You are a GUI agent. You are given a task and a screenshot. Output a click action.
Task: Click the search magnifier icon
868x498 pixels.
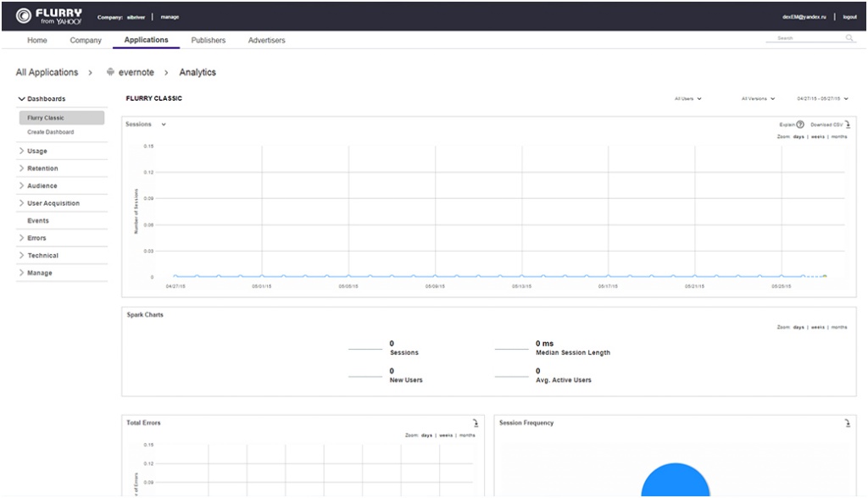849,37
